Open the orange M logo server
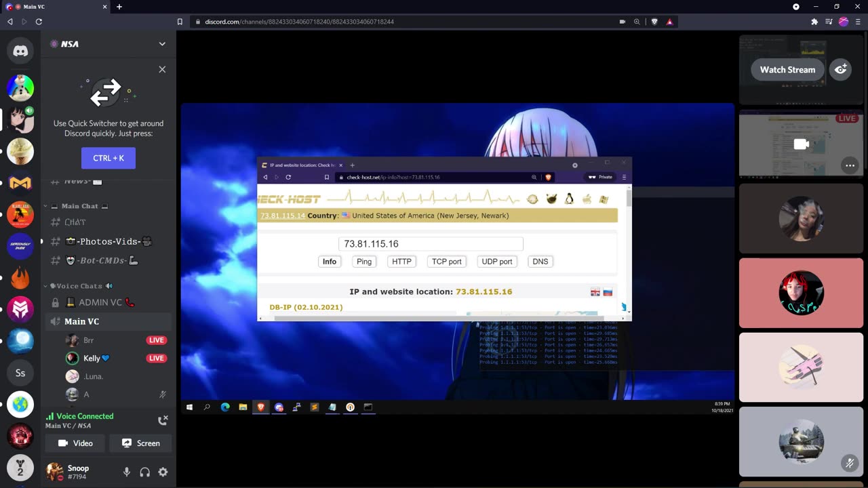 click(x=20, y=183)
